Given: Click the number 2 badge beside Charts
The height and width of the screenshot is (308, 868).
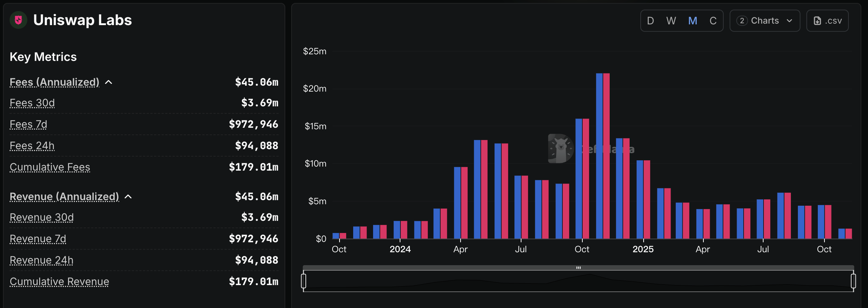Looking at the screenshot, I should pyautogui.click(x=742, y=21).
